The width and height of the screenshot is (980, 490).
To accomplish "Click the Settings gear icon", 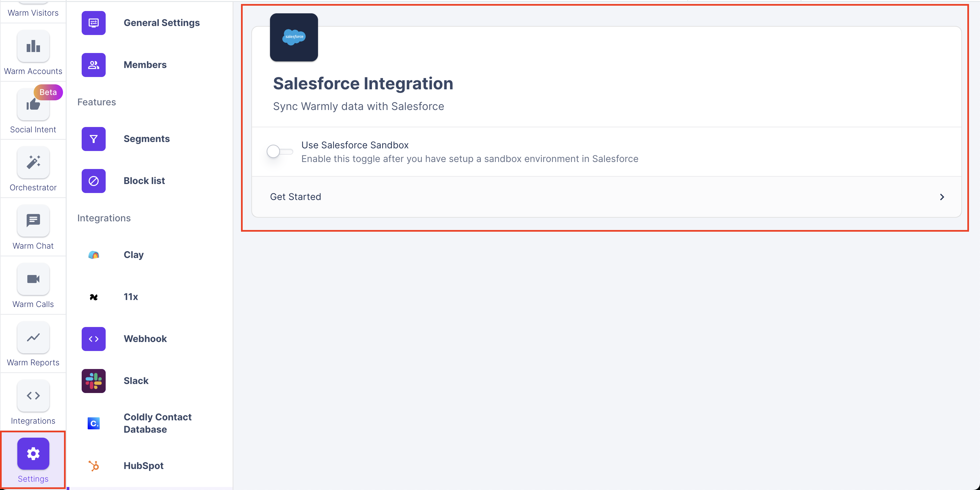I will 33,453.
